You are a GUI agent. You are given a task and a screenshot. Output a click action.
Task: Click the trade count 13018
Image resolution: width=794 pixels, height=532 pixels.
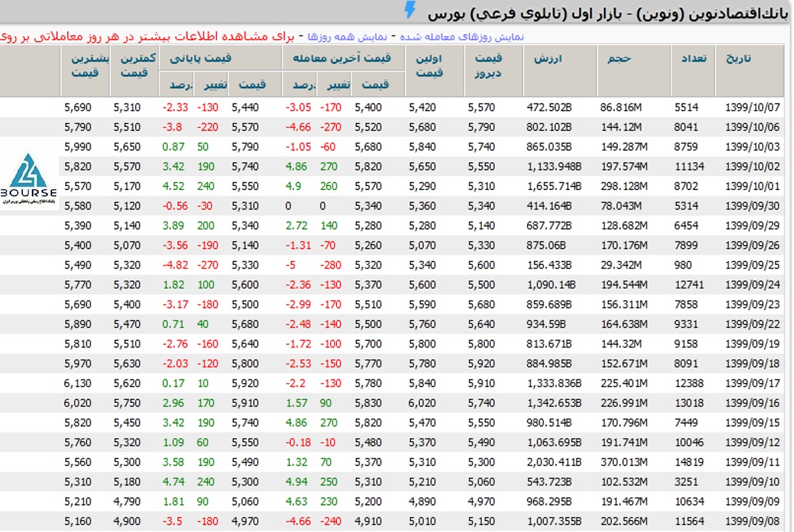tap(689, 403)
